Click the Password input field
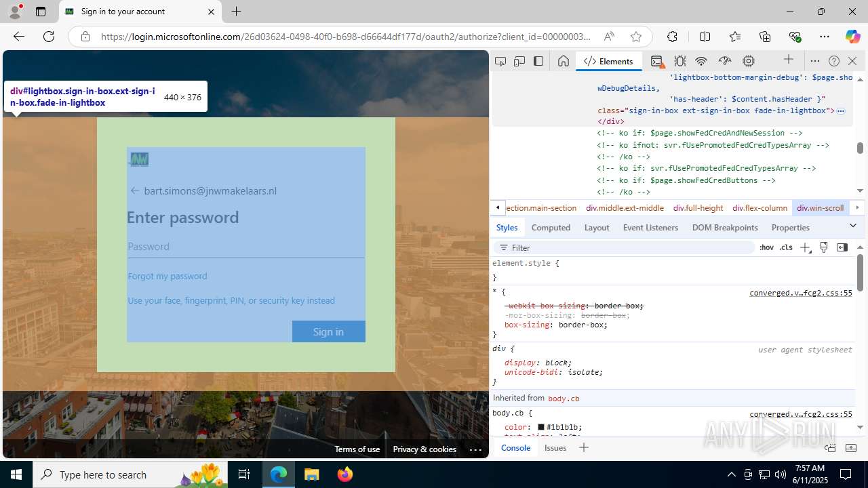Image resolution: width=868 pixels, height=488 pixels. coord(245,247)
